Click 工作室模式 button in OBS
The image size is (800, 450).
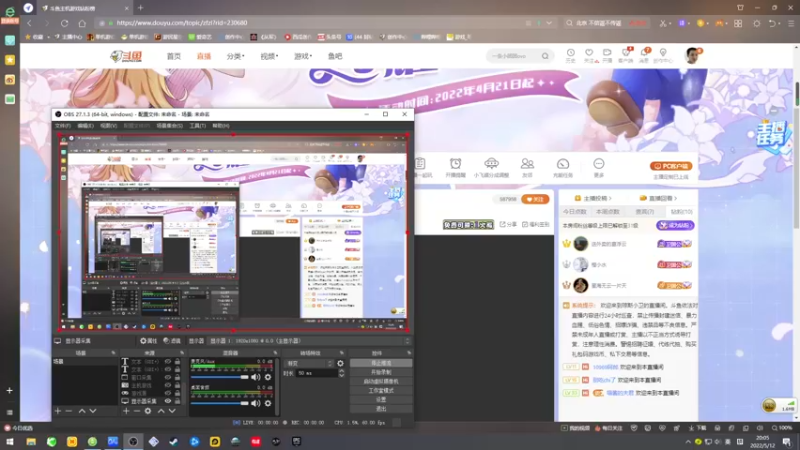tap(381, 391)
